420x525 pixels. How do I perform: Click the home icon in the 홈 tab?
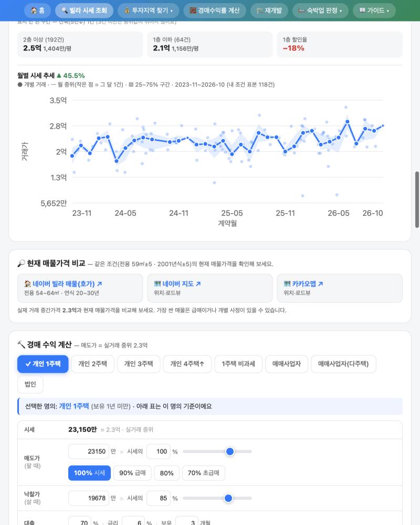click(x=34, y=10)
